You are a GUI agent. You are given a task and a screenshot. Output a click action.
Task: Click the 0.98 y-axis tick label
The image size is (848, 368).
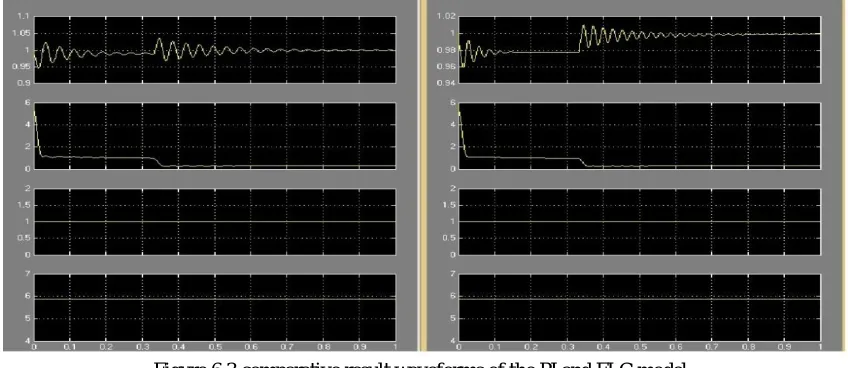click(x=446, y=50)
